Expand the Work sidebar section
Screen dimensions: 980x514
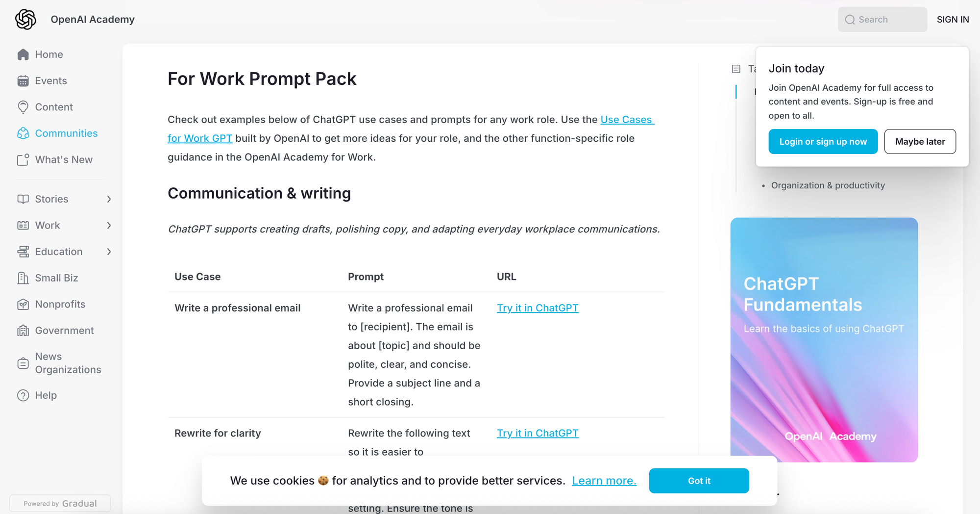click(x=109, y=226)
